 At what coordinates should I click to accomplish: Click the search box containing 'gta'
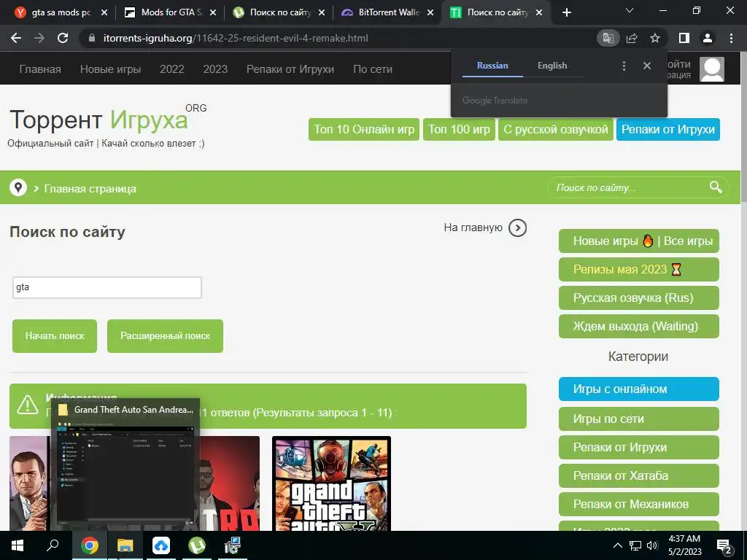click(x=107, y=287)
